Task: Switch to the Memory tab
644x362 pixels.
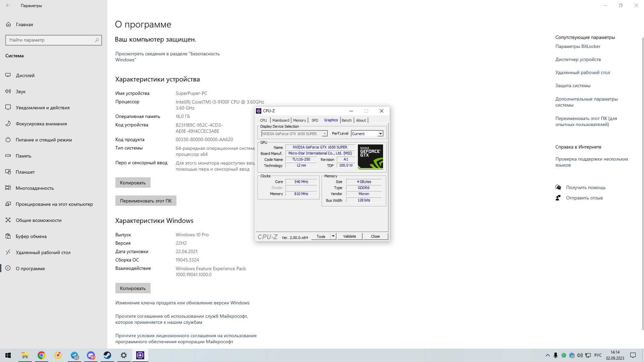Action: tap(300, 120)
